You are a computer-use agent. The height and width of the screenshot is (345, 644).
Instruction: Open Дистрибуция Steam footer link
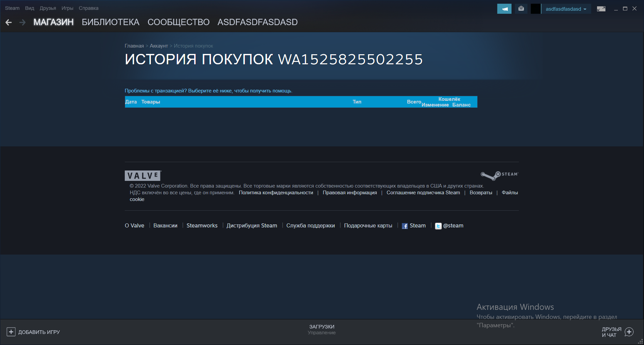(252, 226)
